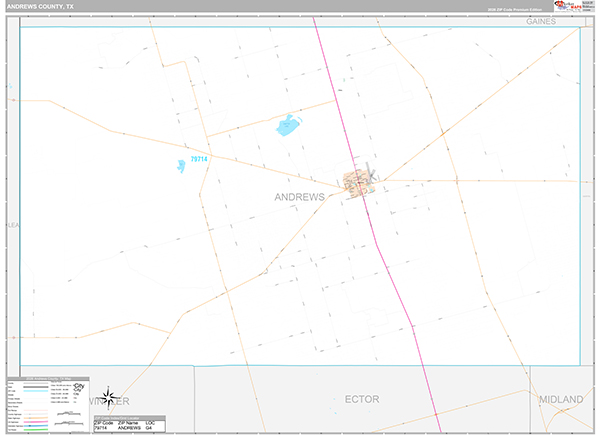
Task: Click the Andrews city street grid area
Action: tap(359, 184)
